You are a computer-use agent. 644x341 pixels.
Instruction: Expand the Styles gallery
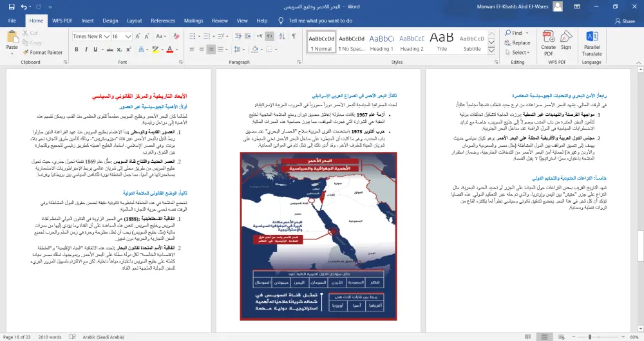tap(491, 50)
